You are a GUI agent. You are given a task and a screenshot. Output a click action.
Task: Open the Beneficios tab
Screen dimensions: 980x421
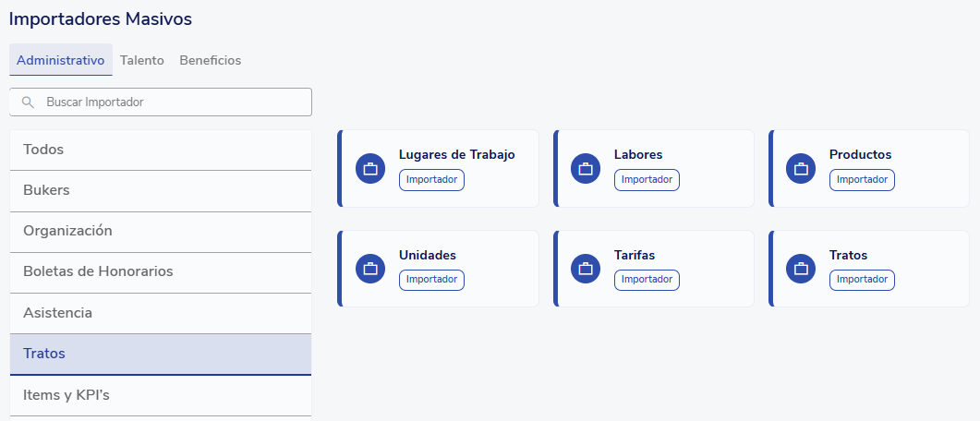[x=210, y=60]
